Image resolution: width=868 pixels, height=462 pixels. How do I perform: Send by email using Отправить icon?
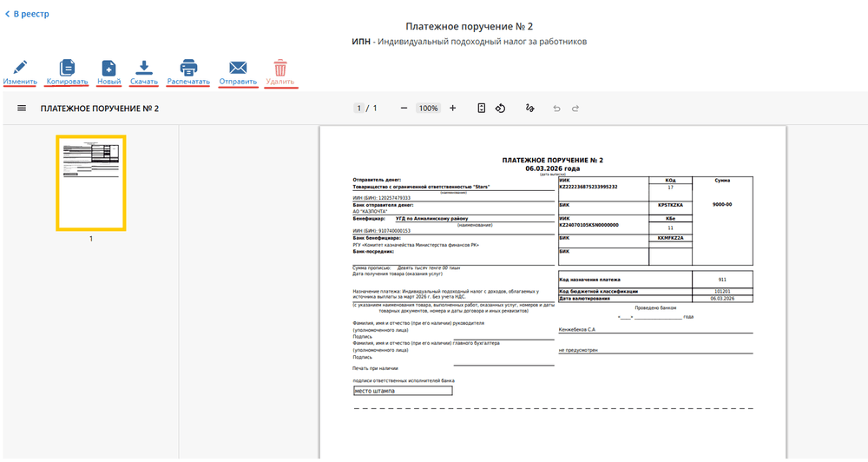tap(238, 68)
